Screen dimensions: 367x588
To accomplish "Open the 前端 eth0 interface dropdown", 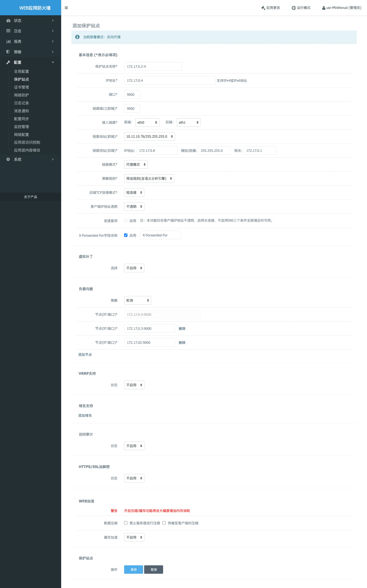I will [147, 123].
